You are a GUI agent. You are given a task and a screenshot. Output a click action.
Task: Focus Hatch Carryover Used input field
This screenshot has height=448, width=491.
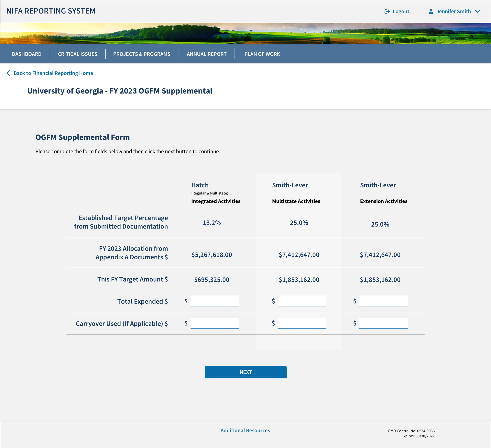pyautogui.click(x=215, y=323)
